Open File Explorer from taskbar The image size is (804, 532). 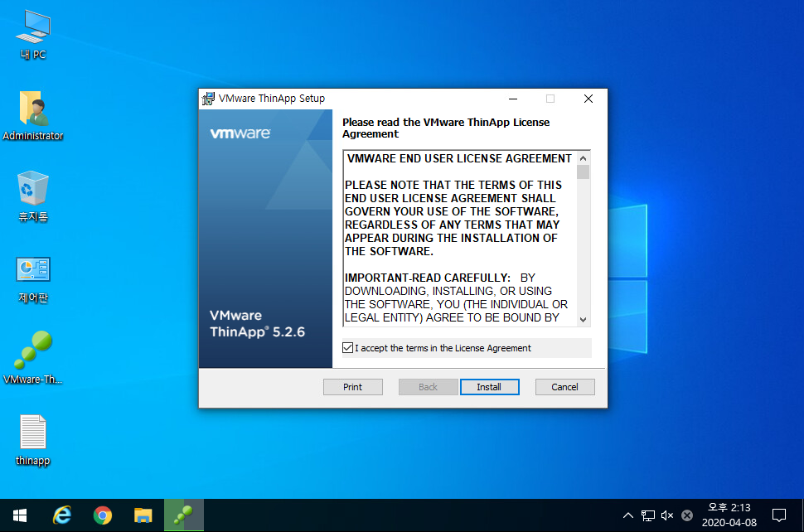pyautogui.click(x=143, y=515)
